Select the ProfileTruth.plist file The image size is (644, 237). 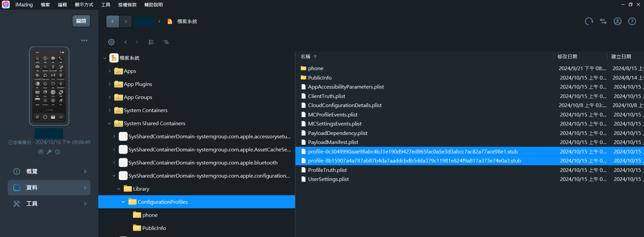click(x=327, y=170)
